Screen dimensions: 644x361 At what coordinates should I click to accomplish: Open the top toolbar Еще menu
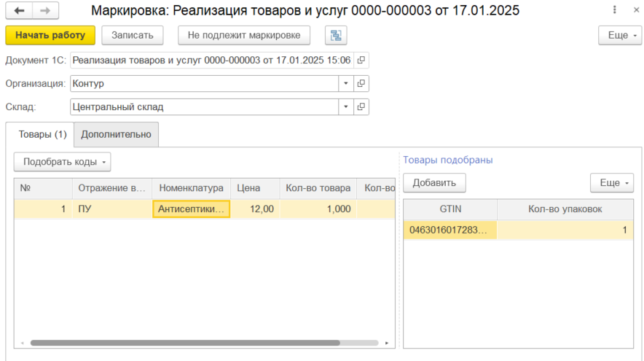point(619,35)
